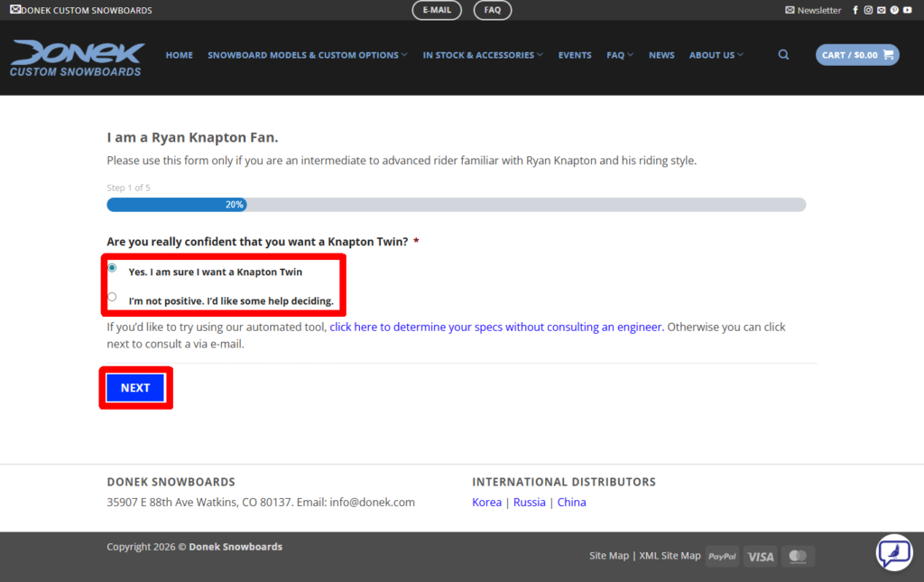Open the chat bubble widget
Screen dimensions: 924x582
pos(893,552)
